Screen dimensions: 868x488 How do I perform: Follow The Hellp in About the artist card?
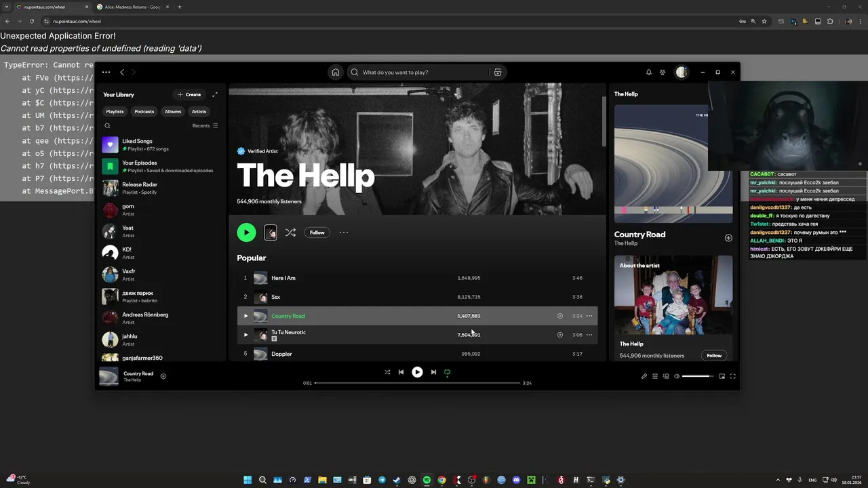(x=714, y=355)
